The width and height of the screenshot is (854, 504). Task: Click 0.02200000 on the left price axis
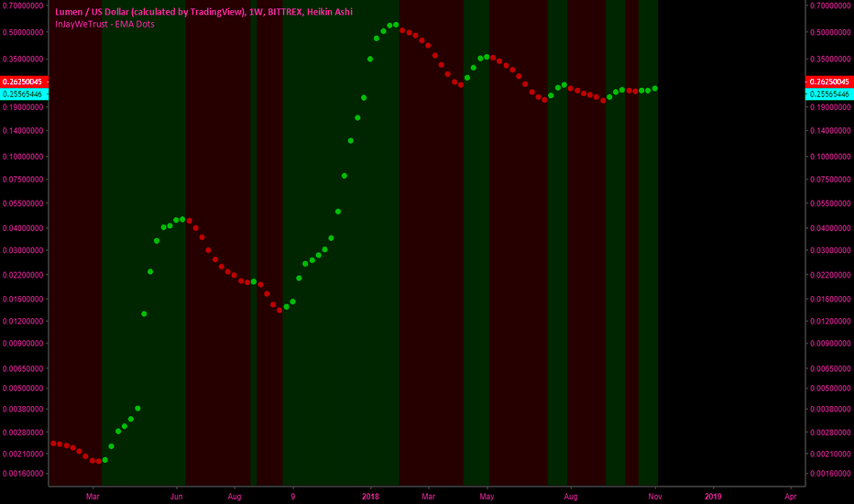click(x=23, y=275)
